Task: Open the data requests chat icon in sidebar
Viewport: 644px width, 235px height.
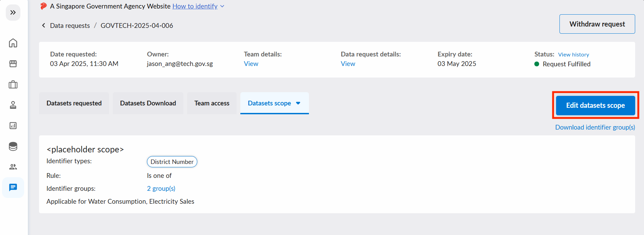Action: 13,187
